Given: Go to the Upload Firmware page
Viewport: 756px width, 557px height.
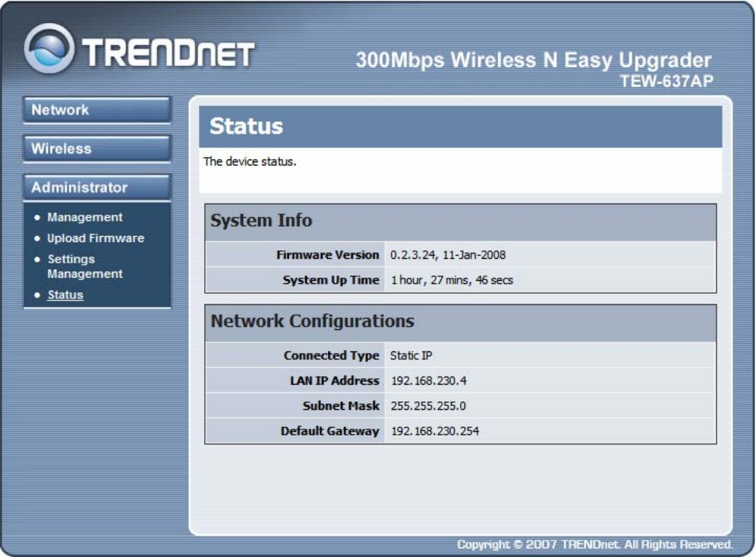Looking at the screenshot, I should pyautogui.click(x=96, y=238).
